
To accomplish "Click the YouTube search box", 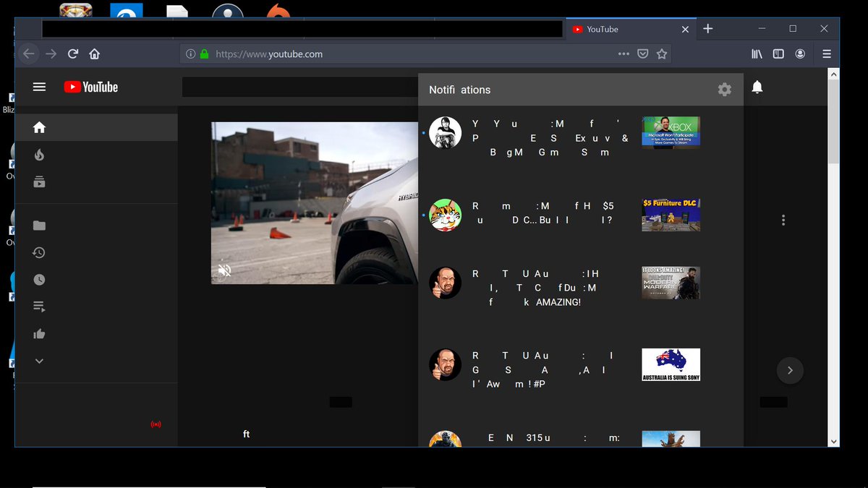I will tap(300, 87).
